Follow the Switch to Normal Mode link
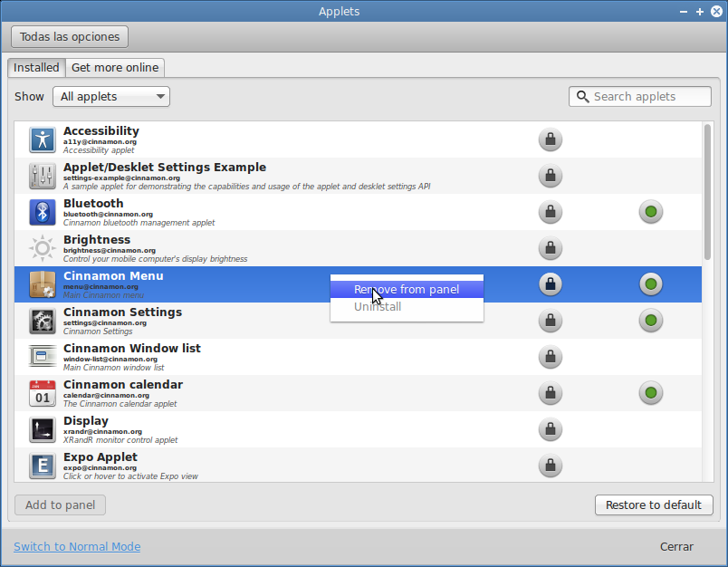728x567 pixels. point(77,547)
